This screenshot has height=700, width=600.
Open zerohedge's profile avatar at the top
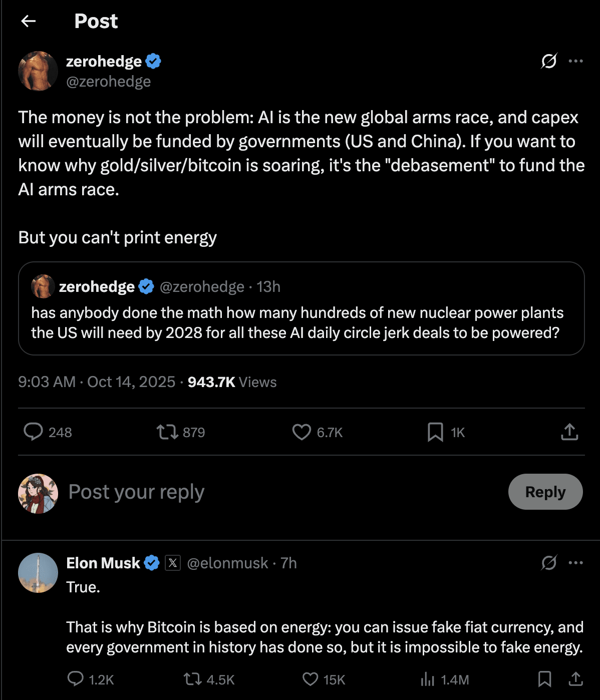[38, 71]
